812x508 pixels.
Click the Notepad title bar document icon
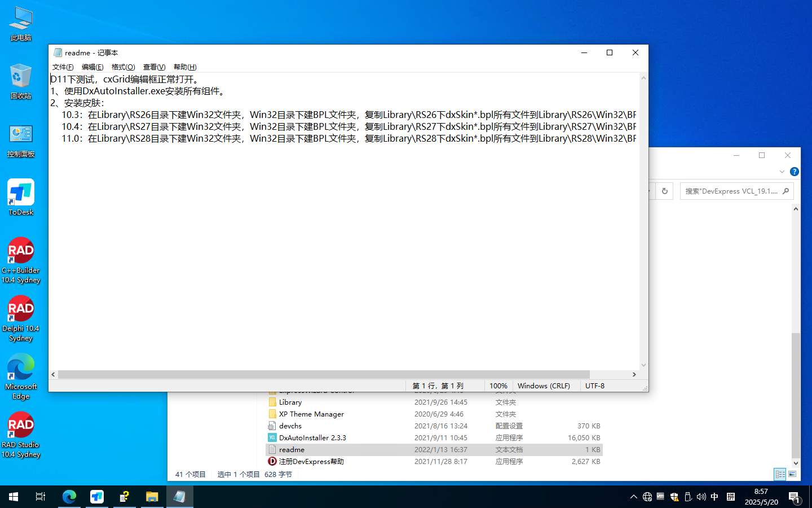tap(58, 52)
